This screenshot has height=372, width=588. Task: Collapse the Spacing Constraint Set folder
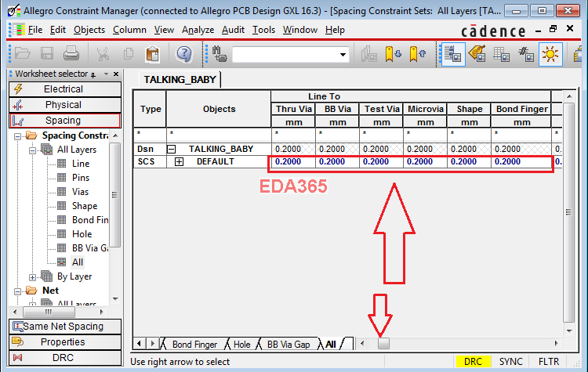17,136
